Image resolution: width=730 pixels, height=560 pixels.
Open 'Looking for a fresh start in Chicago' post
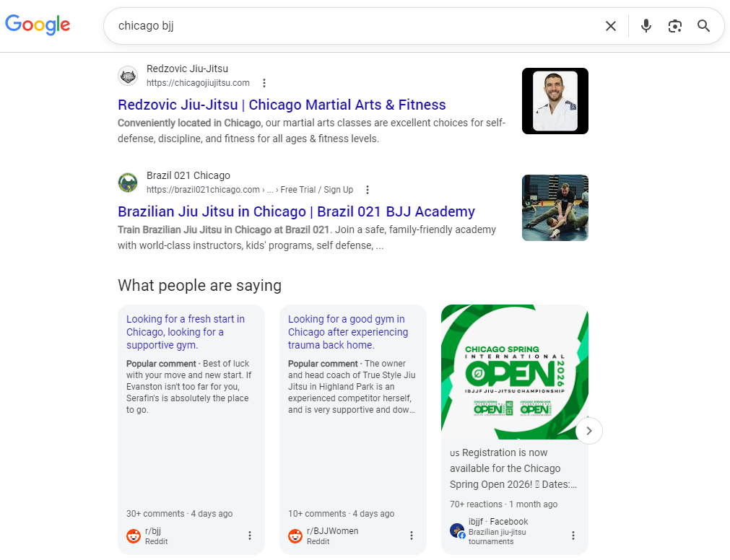pos(186,332)
